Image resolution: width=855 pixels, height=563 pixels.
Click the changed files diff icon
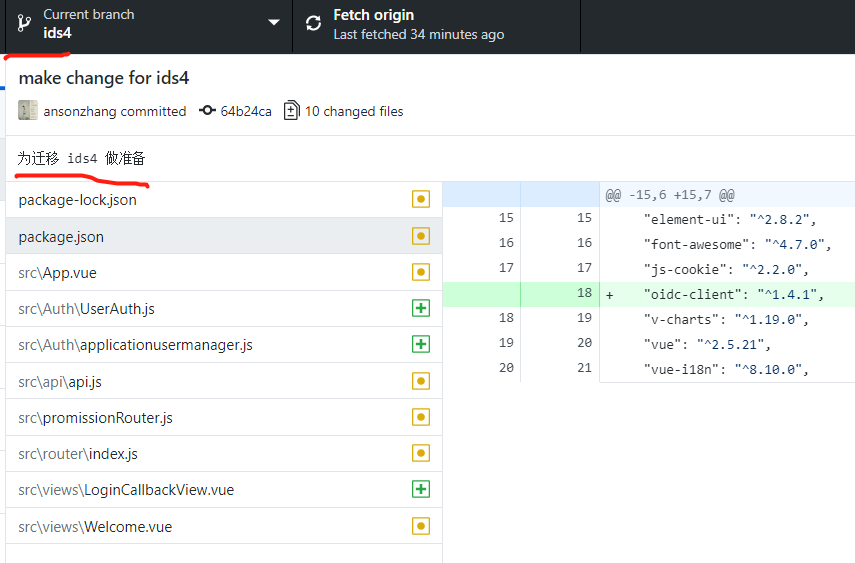point(292,111)
